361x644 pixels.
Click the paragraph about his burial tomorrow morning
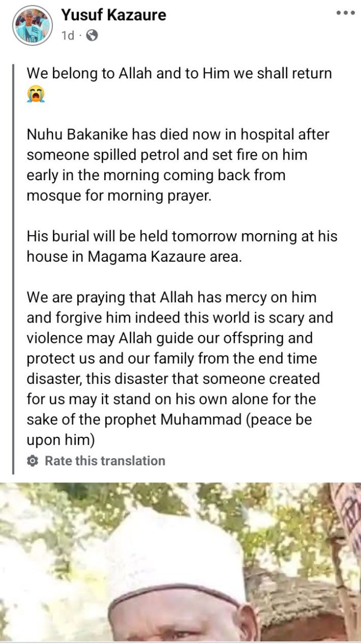182,247
